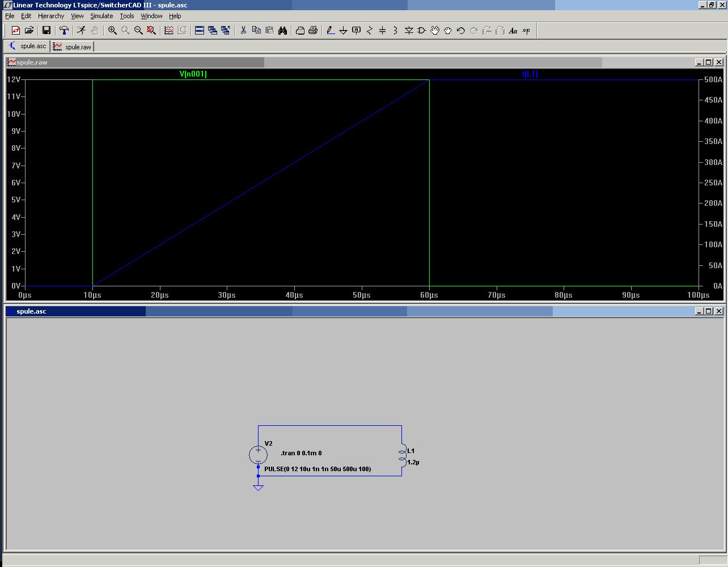Screen dimensions: 728x567
Task: Click the I(L1) trace label
Action: click(530, 74)
